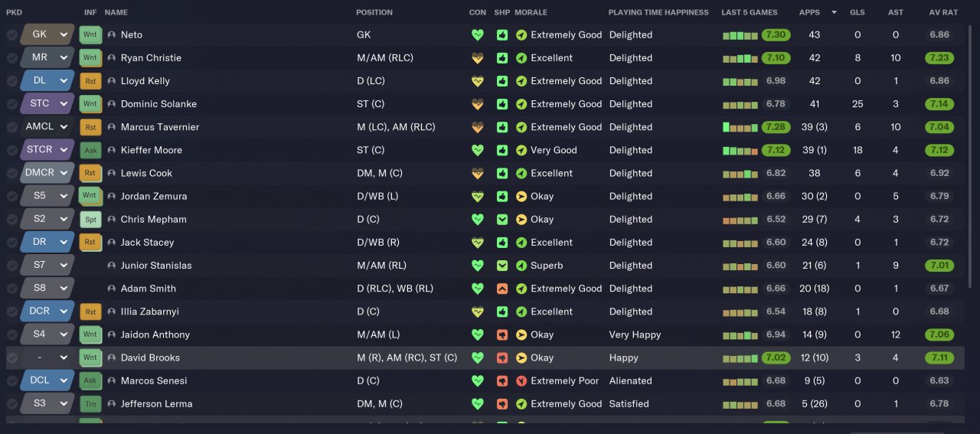The image size is (980, 434).
Task: Click Marcos Senesi's Extremely Poor morale icon
Action: point(521,380)
